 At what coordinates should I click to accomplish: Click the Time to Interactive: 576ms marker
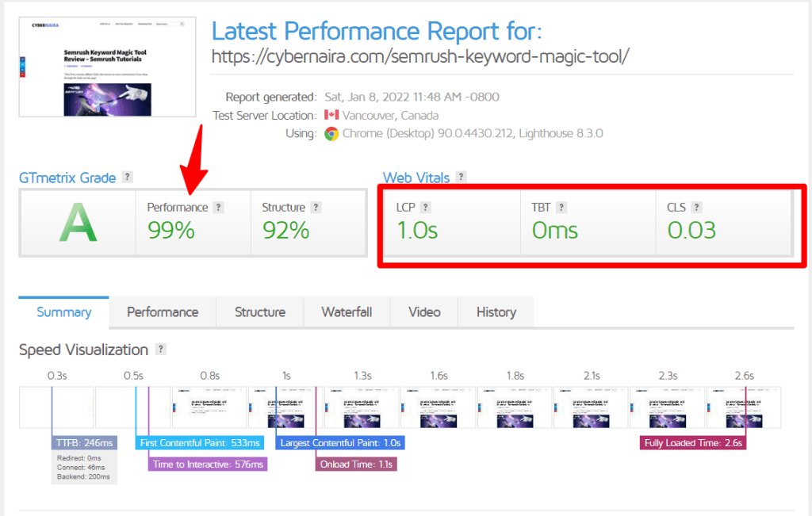(x=208, y=464)
